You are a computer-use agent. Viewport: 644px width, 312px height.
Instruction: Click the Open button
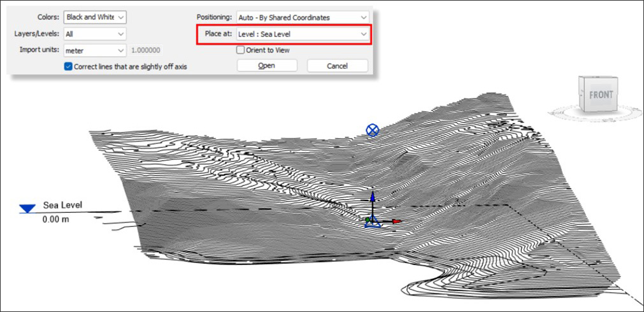[x=266, y=66]
